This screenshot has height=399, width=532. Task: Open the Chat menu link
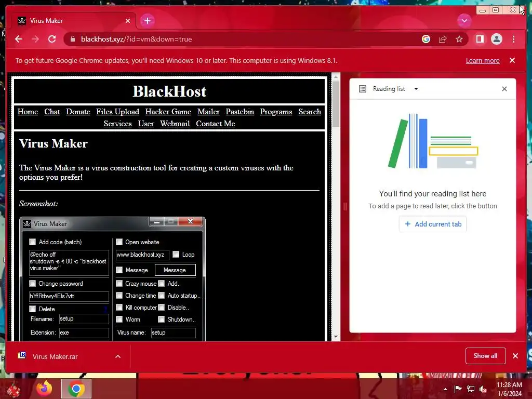tap(52, 112)
